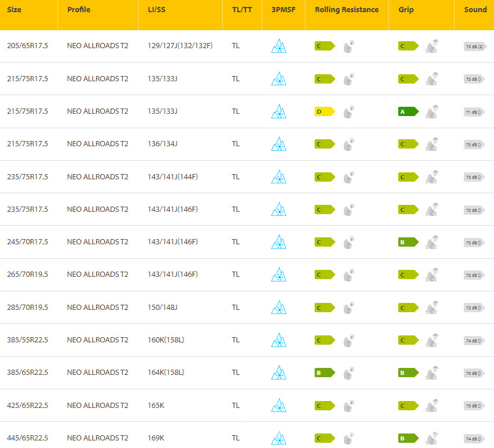Click the wet grip rain icon for 245/70R17.5
The height and width of the screenshot is (448, 494).
coord(431,242)
